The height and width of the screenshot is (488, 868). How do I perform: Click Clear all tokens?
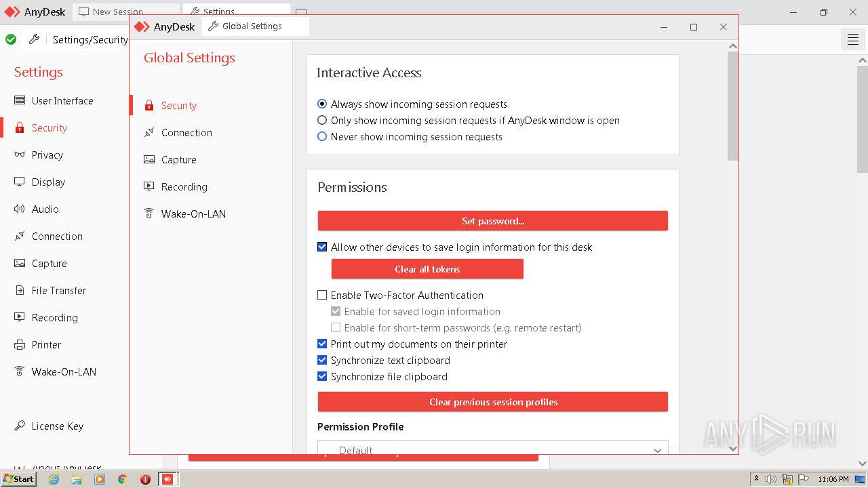point(427,269)
